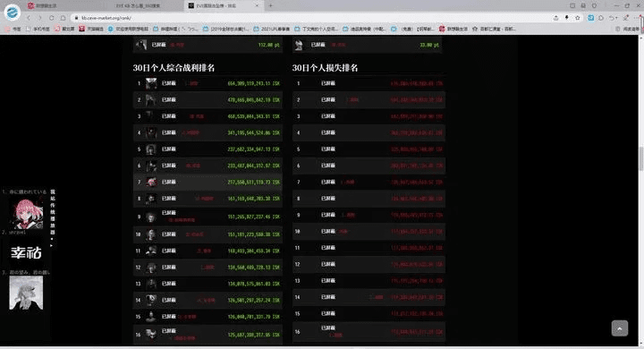Open the undo closed-tab dropdown

point(613,18)
